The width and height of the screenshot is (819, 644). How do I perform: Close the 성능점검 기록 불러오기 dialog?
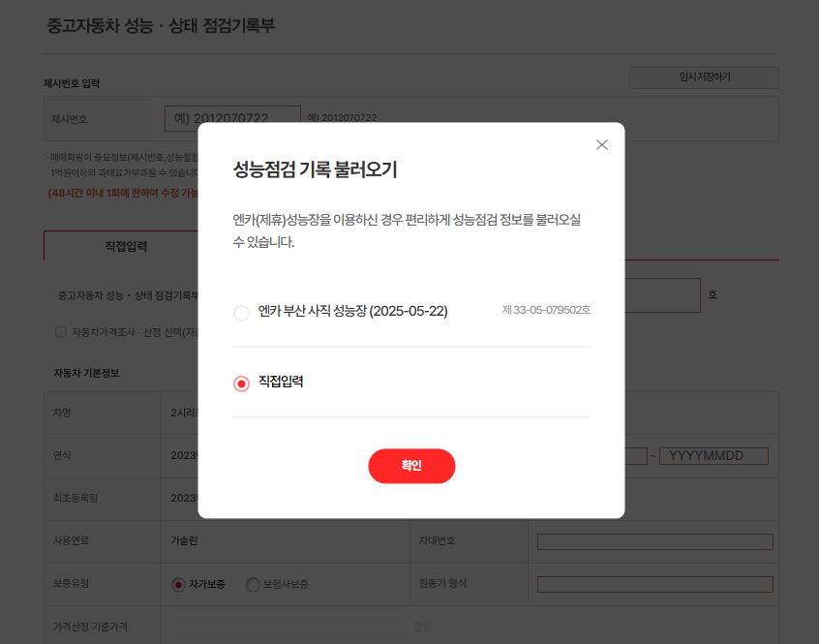602,144
